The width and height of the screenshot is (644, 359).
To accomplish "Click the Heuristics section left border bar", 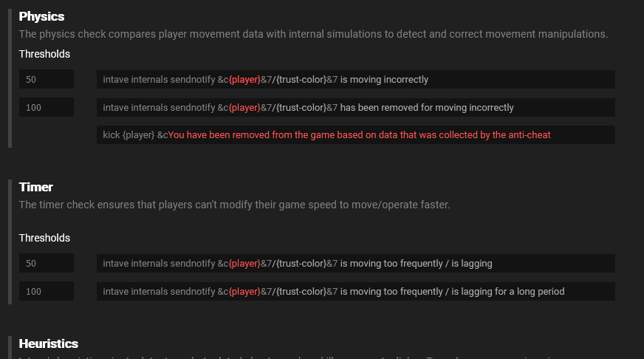I will [10, 347].
